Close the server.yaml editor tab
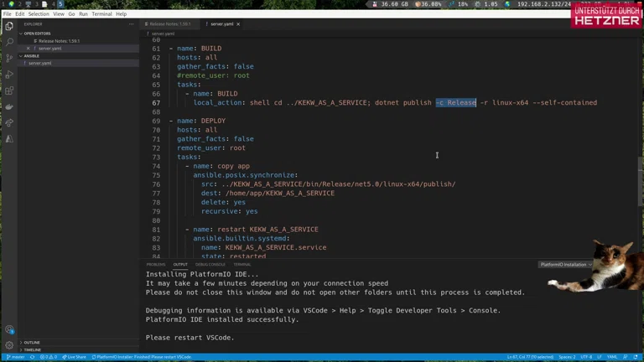 [238, 24]
